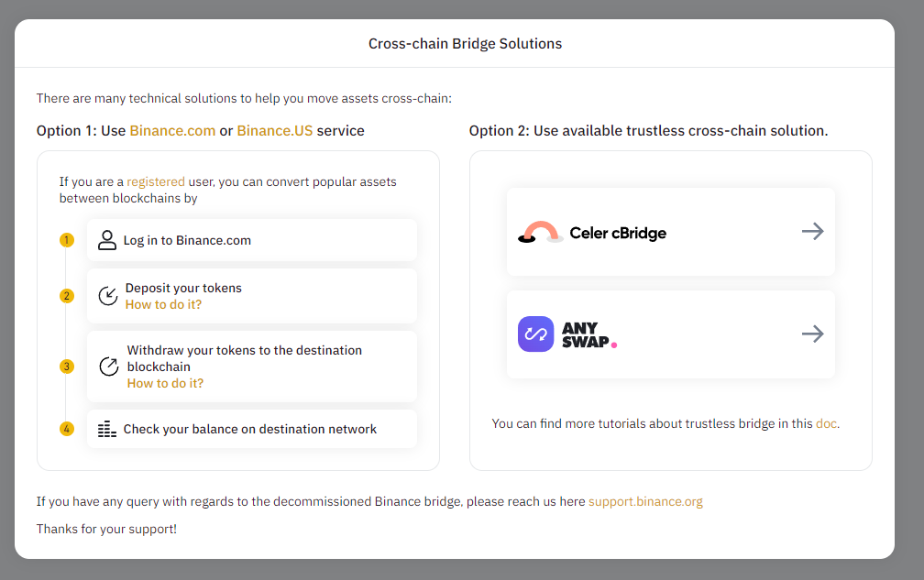Click the user profile icon beside Log in
Screen dimensions: 924x580
pos(107,240)
